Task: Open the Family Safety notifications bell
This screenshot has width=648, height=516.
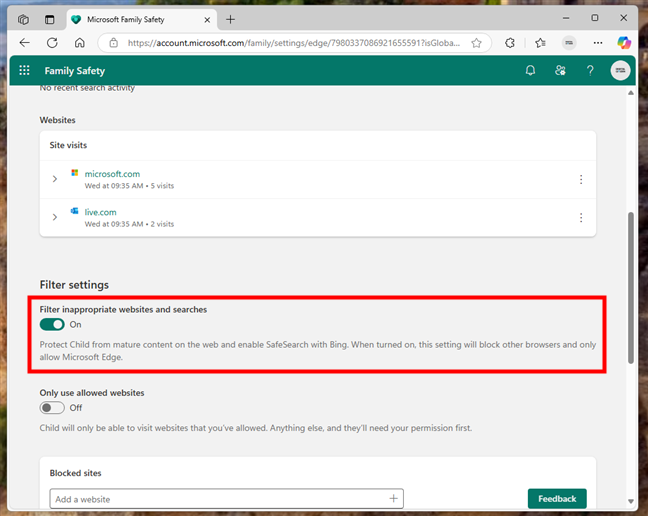Action: pyautogui.click(x=530, y=71)
